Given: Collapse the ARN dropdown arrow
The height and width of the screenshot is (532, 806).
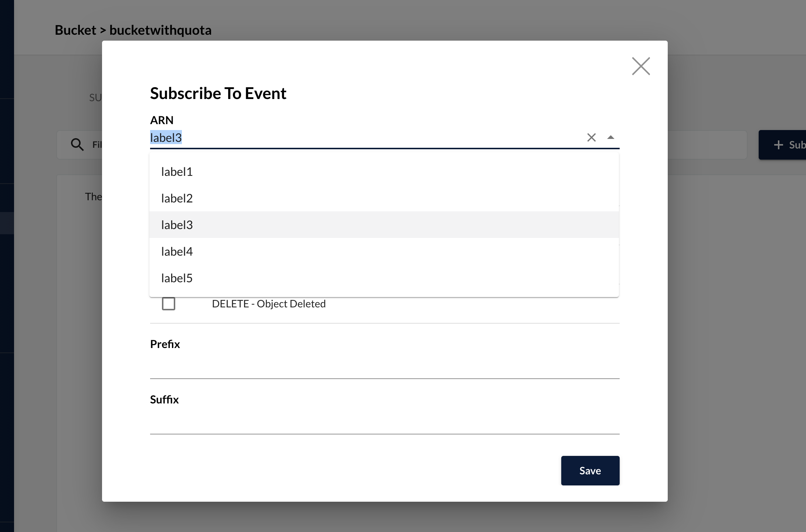Looking at the screenshot, I should pyautogui.click(x=610, y=137).
